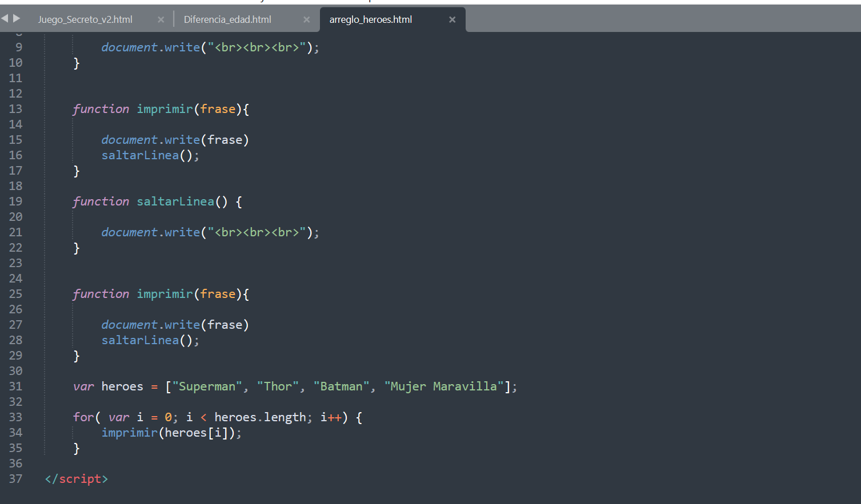Click document.write on line 9
The image size is (861, 504).
coord(151,47)
